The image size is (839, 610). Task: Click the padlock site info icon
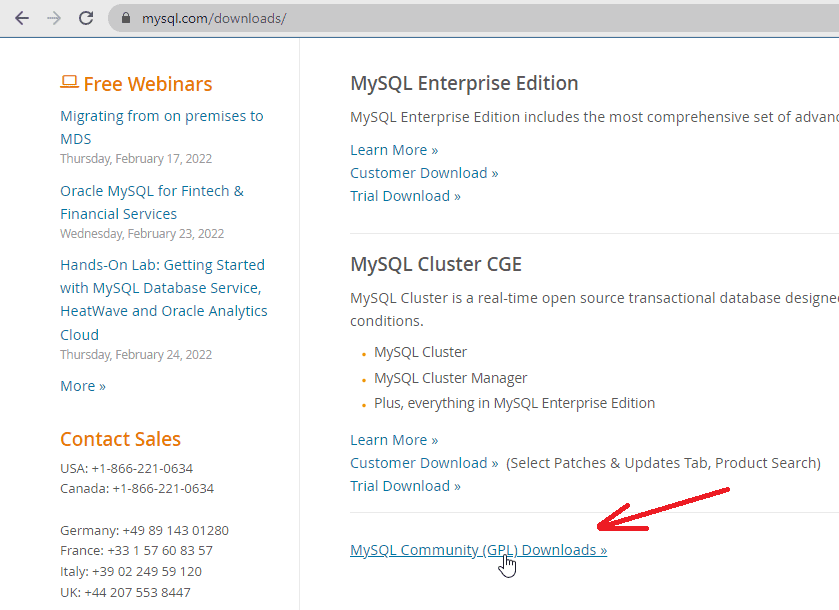[126, 18]
